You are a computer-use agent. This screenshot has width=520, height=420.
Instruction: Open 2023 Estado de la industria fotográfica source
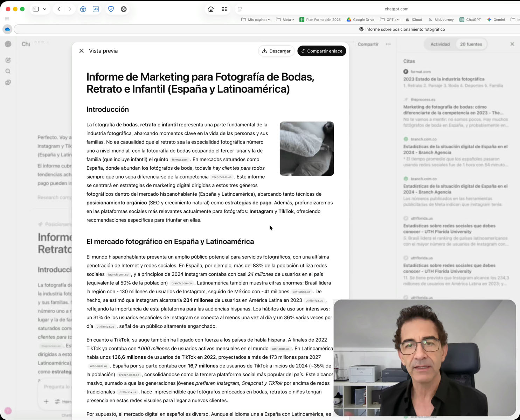[x=444, y=79]
